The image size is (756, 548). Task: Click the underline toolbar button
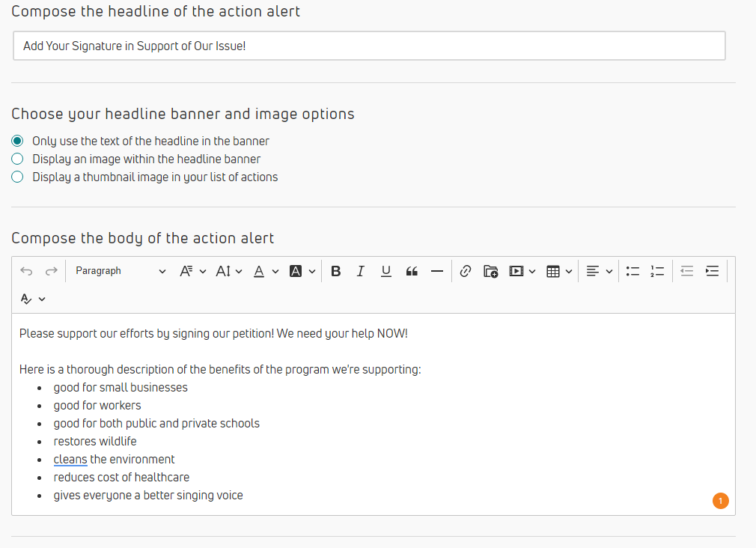(386, 271)
